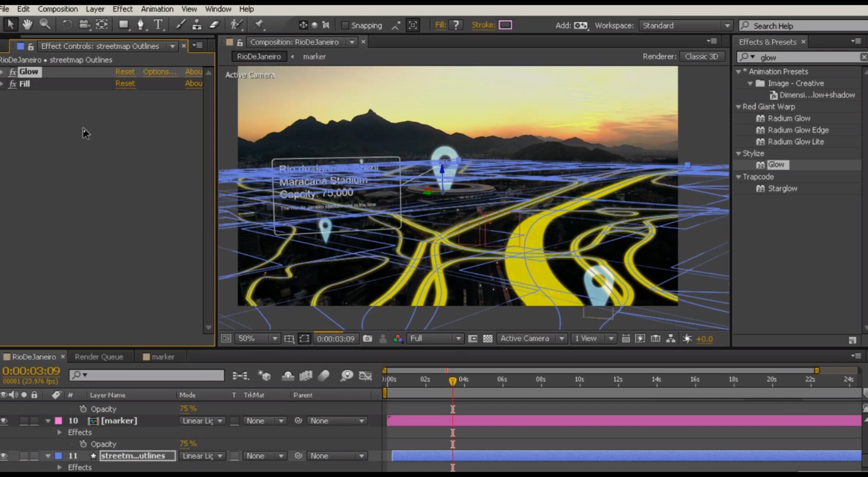Open the Workspace dropdown
Screen dimensions: 868x477
(728, 25)
